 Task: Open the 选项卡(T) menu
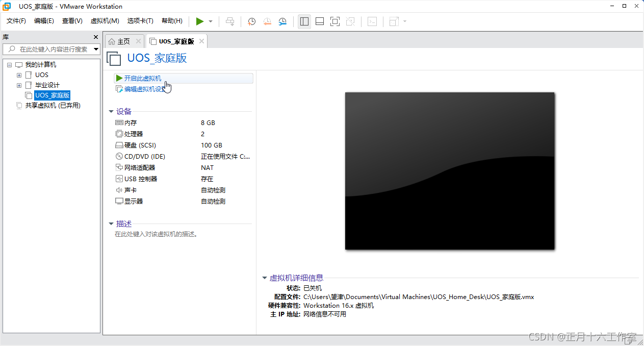(140, 21)
